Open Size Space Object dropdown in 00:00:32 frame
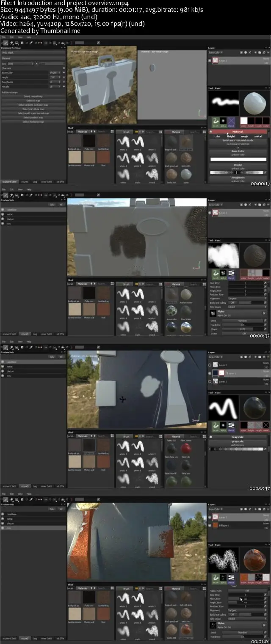 [x=247, y=307]
